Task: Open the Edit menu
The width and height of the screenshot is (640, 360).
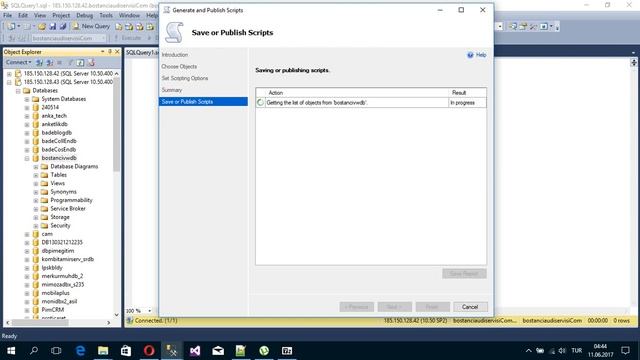Action: tap(23, 15)
